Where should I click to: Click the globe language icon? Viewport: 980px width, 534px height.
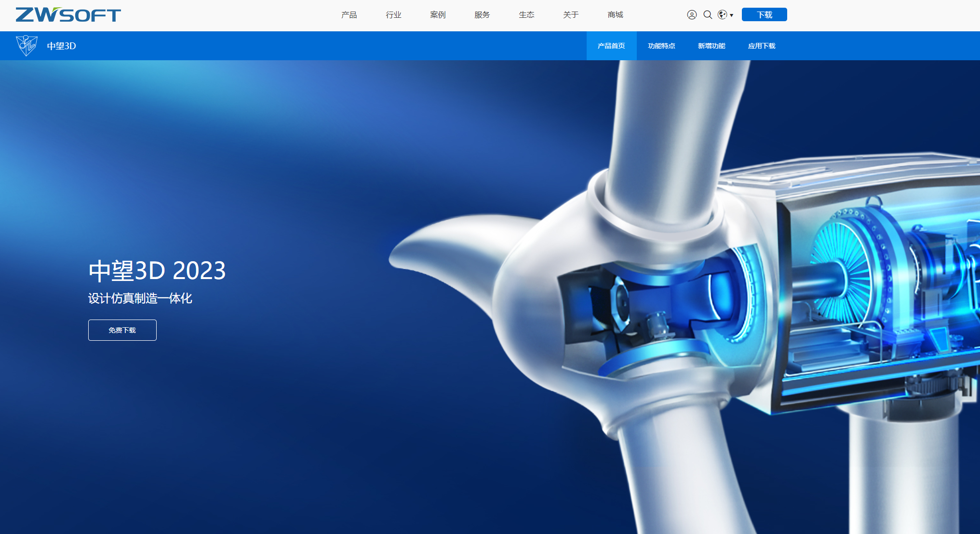pos(722,15)
